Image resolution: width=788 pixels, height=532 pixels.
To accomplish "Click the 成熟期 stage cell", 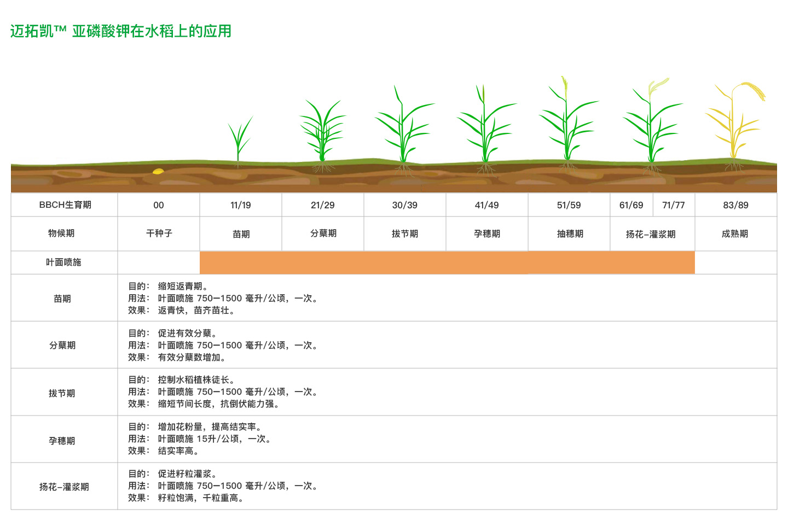I will click(x=734, y=233).
